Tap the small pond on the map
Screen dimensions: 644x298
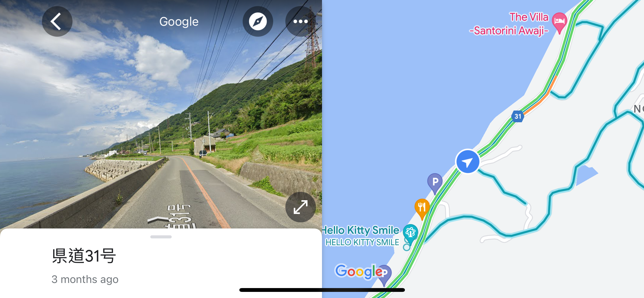(x=586, y=175)
